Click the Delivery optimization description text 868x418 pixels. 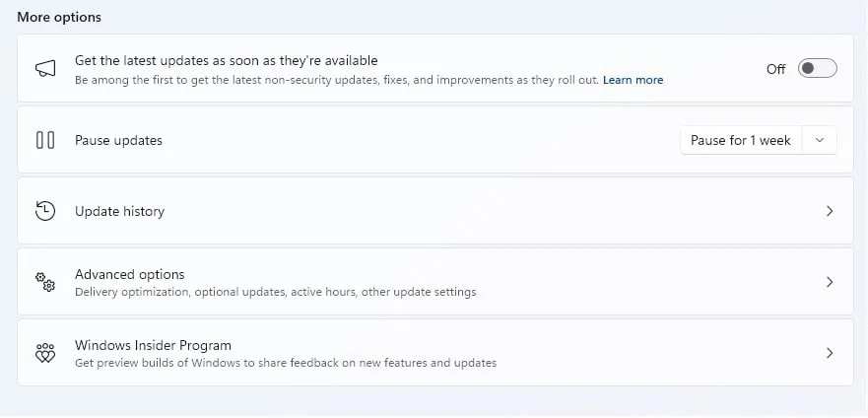[x=275, y=292]
